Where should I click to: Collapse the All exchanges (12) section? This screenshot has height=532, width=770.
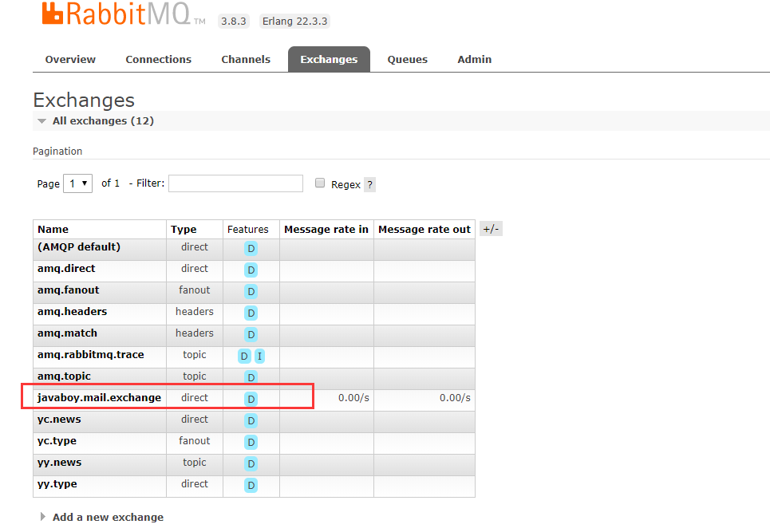tap(103, 120)
